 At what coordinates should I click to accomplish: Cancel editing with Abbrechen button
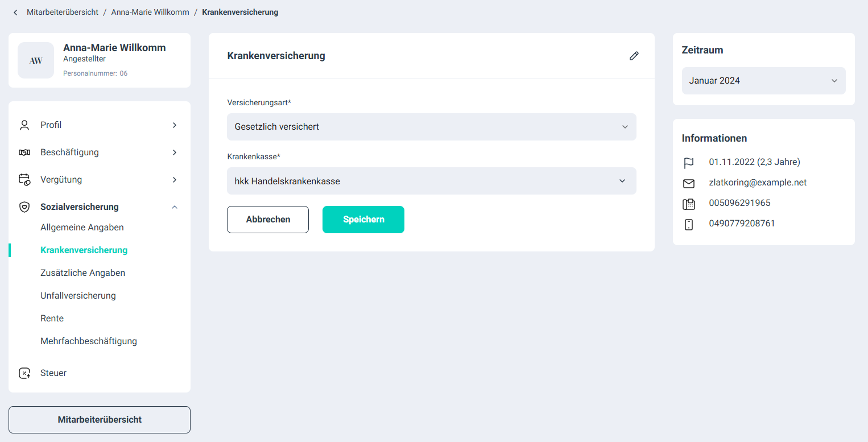(x=268, y=220)
